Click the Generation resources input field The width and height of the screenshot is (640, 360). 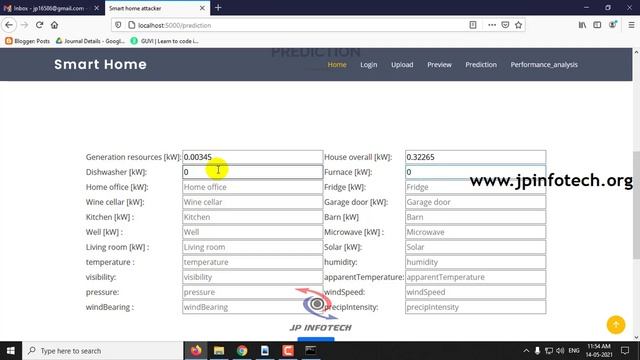[252, 157]
